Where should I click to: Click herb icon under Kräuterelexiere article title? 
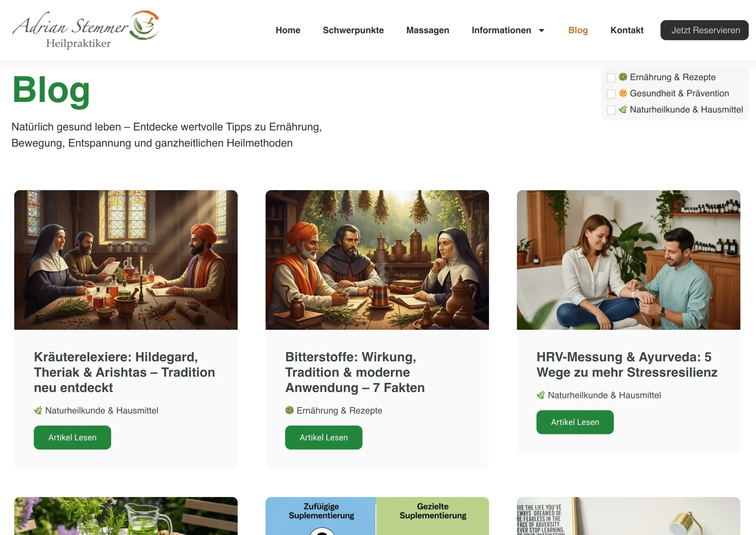[38, 410]
